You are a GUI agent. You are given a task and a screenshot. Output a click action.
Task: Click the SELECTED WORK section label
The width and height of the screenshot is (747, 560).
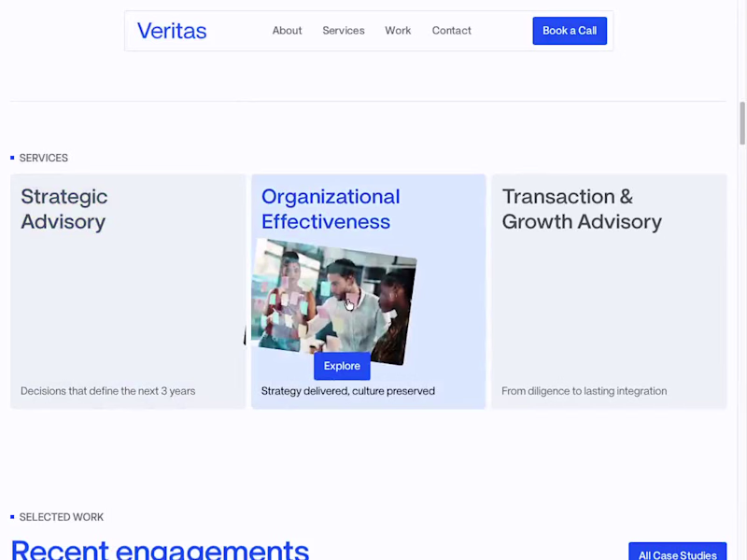tap(62, 517)
